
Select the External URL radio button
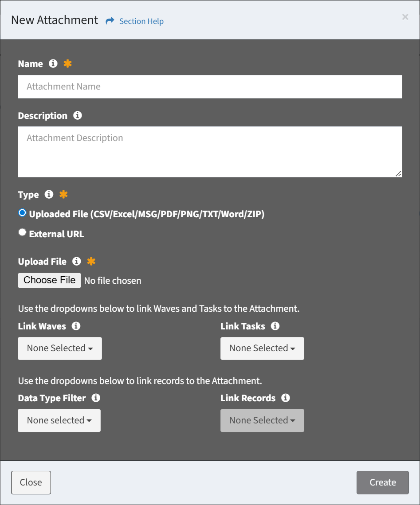(22, 232)
